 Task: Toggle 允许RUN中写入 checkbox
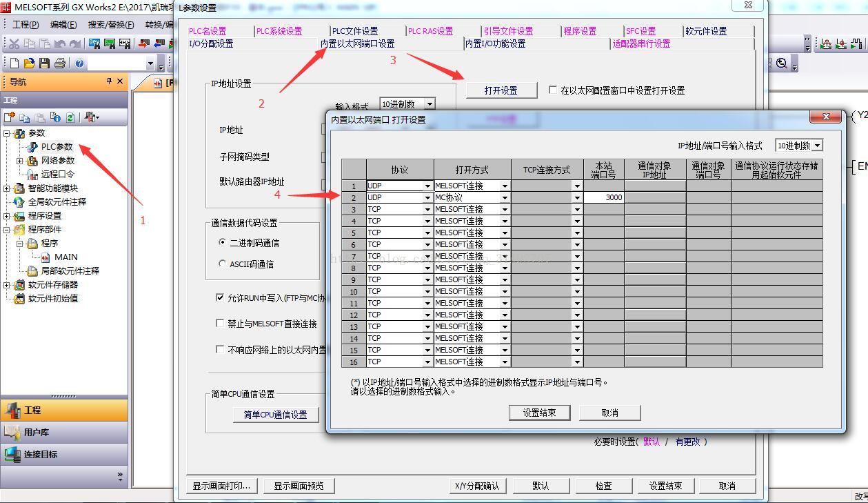[220, 298]
